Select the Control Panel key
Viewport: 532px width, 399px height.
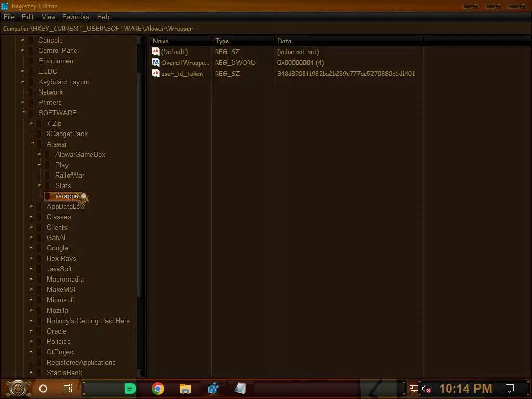(58, 50)
